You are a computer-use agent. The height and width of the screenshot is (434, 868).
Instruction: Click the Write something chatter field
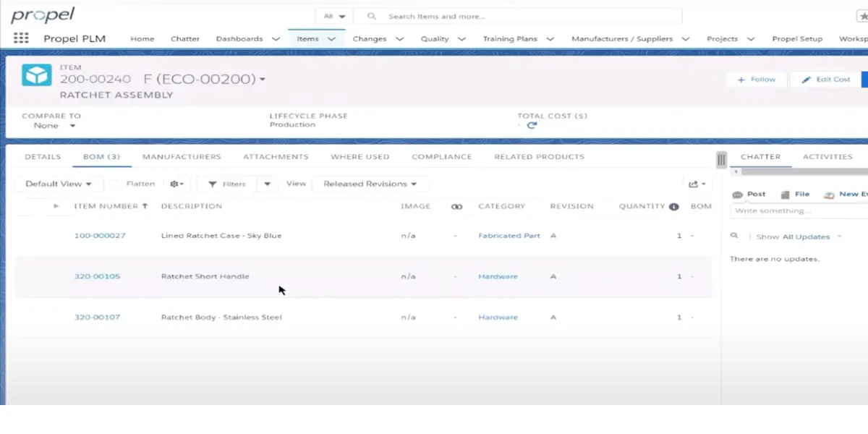[799, 211]
